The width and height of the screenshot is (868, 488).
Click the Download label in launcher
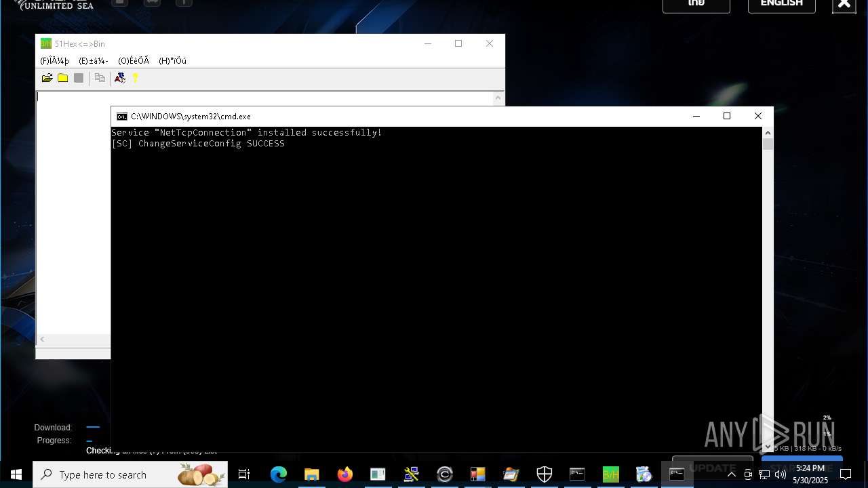pos(53,428)
